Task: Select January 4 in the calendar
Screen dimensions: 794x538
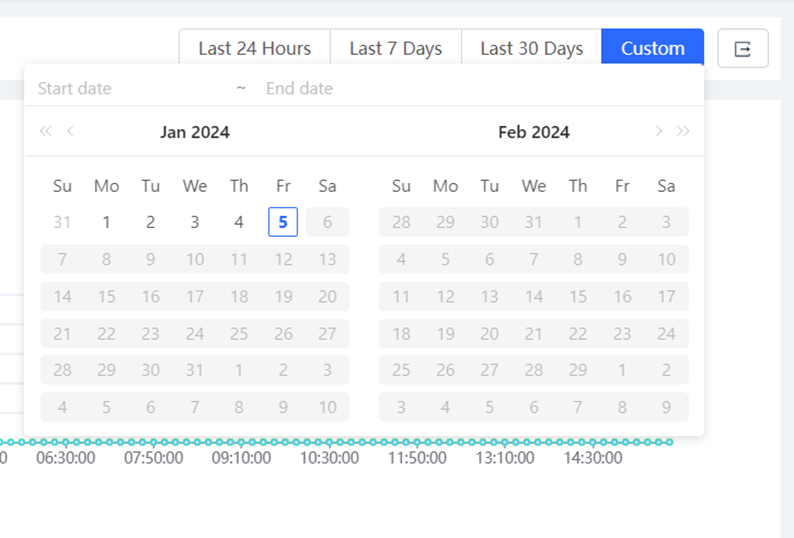Action: (x=239, y=222)
